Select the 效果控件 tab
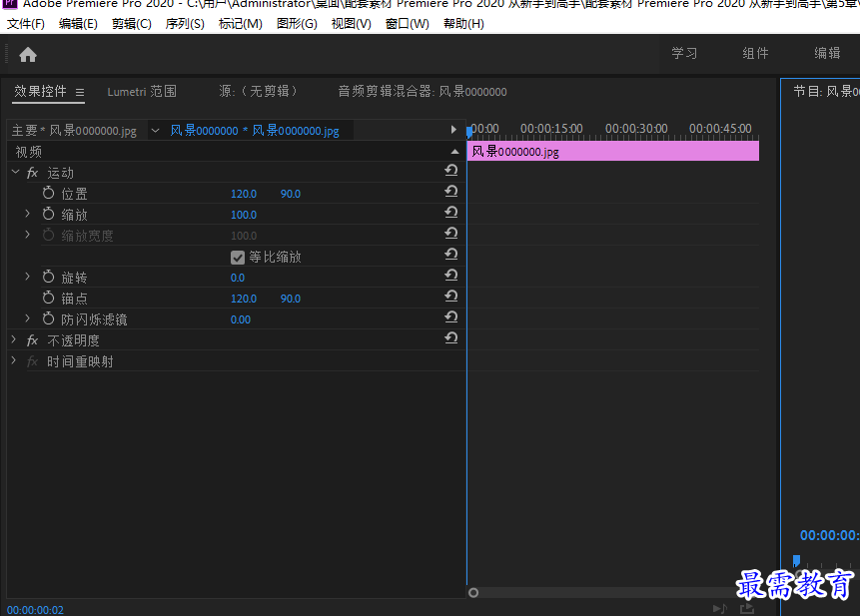 (40, 91)
